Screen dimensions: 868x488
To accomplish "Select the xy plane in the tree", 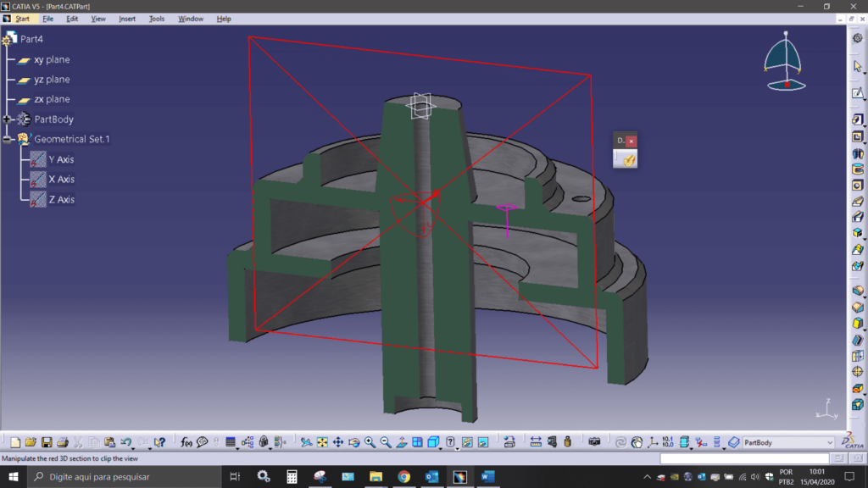I will click(52, 60).
